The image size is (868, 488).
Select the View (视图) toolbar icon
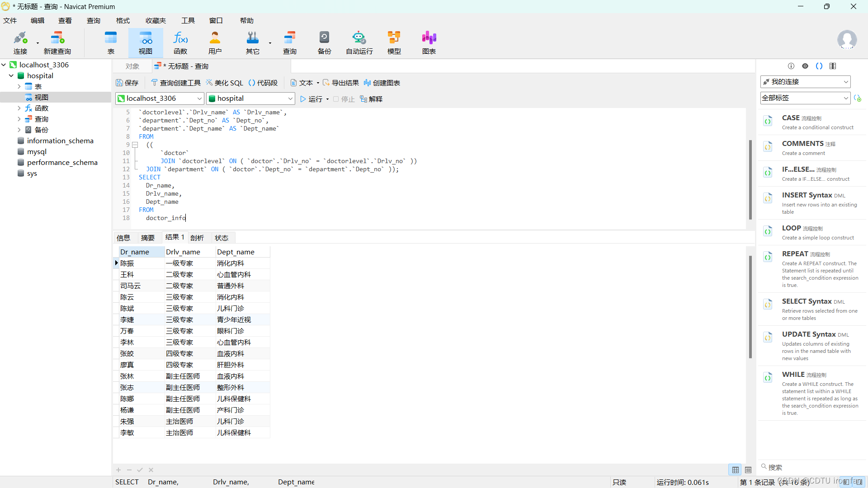pos(146,43)
